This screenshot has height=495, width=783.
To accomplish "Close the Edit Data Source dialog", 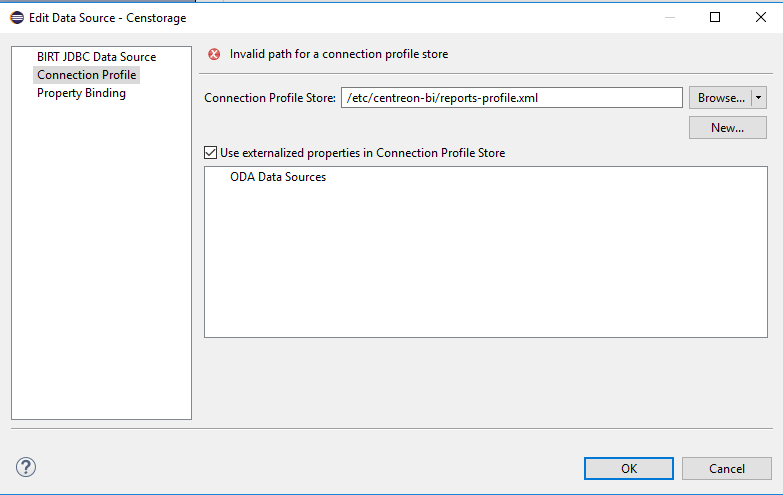I will click(x=760, y=17).
